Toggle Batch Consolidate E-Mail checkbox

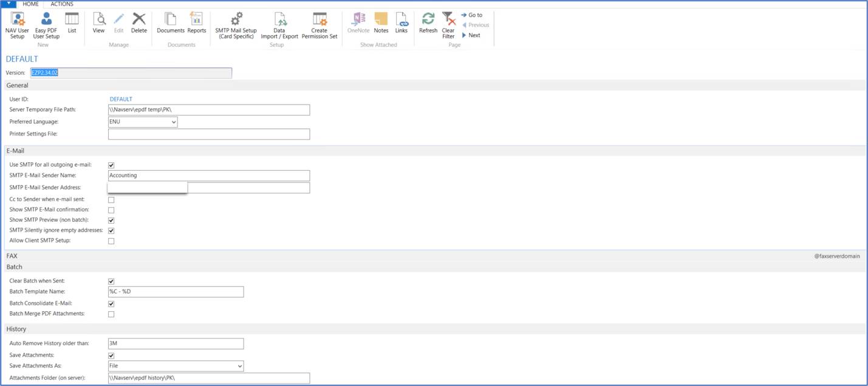(111, 304)
